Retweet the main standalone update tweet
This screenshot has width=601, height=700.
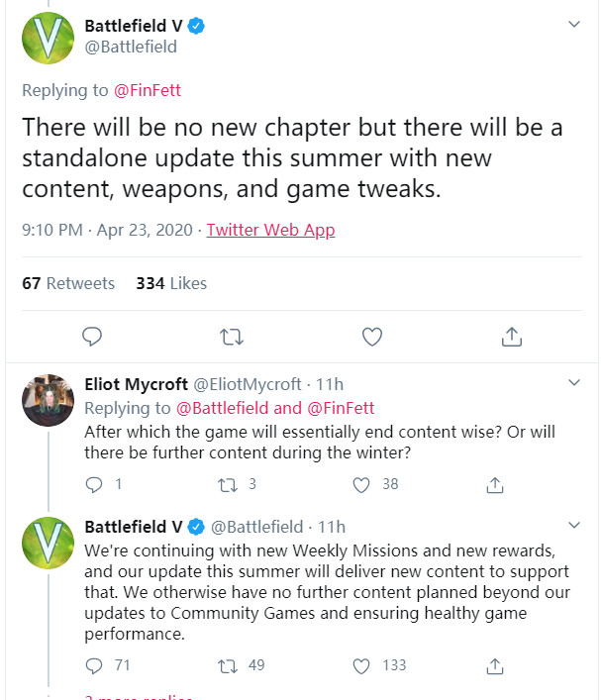(232, 337)
